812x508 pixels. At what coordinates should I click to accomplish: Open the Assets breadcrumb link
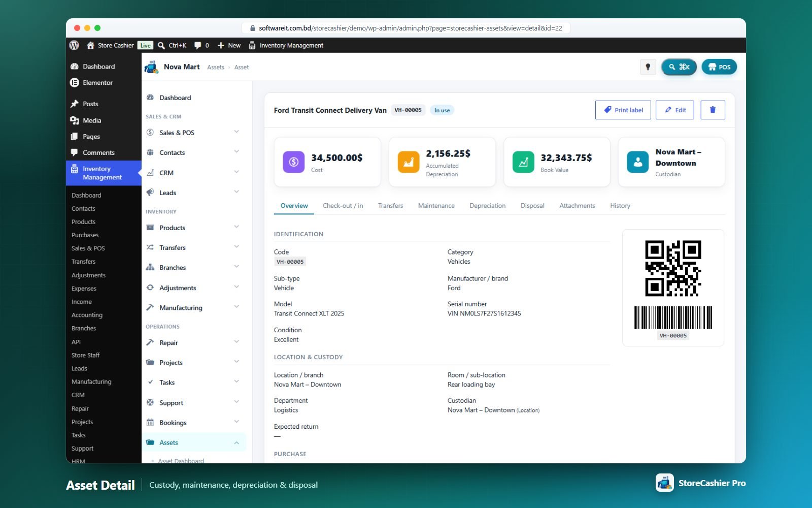216,67
